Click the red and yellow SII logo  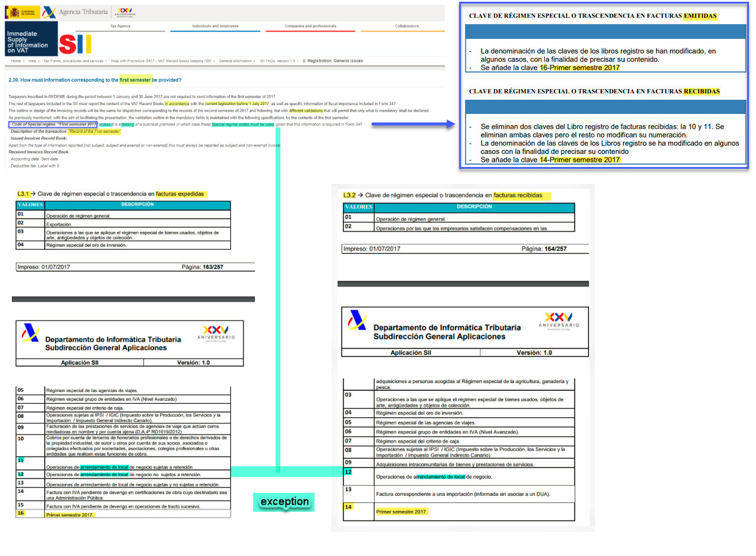point(76,44)
